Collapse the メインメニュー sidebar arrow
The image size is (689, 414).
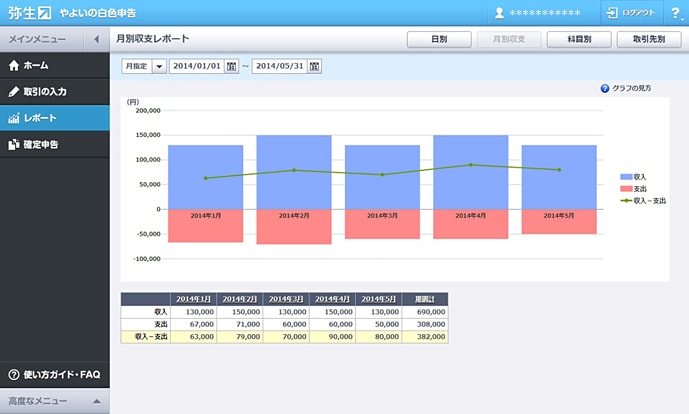(x=96, y=39)
